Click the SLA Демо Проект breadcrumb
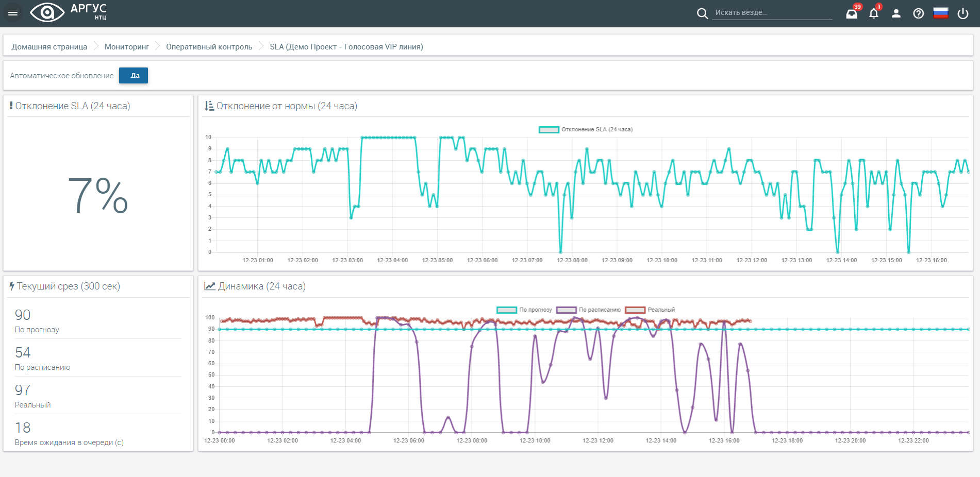The width and height of the screenshot is (980, 477). (346, 47)
